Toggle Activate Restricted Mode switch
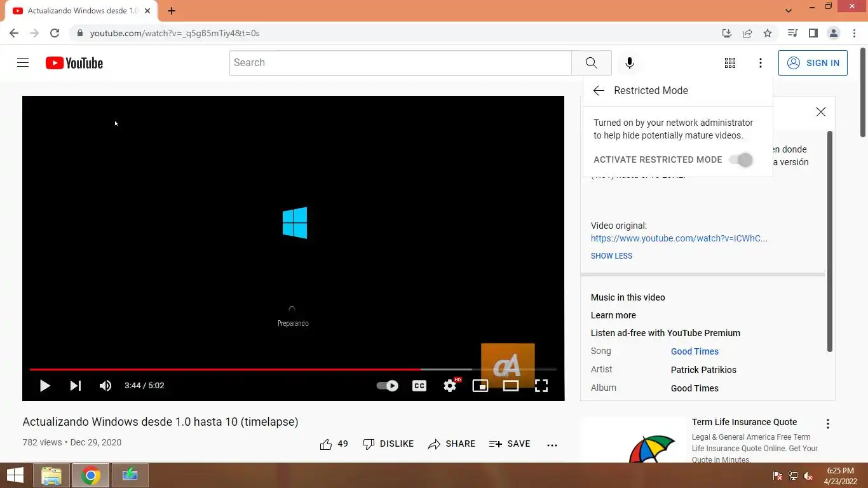Image resolution: width=868 pixels, height=488 pixels. [741, 160]
